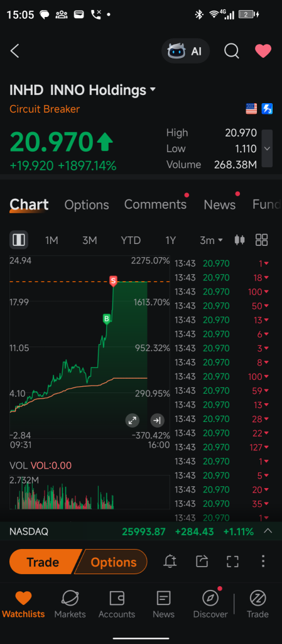Screen dimensions: 282x644
Task: Open the three-dot more menu
Action: 263,561
